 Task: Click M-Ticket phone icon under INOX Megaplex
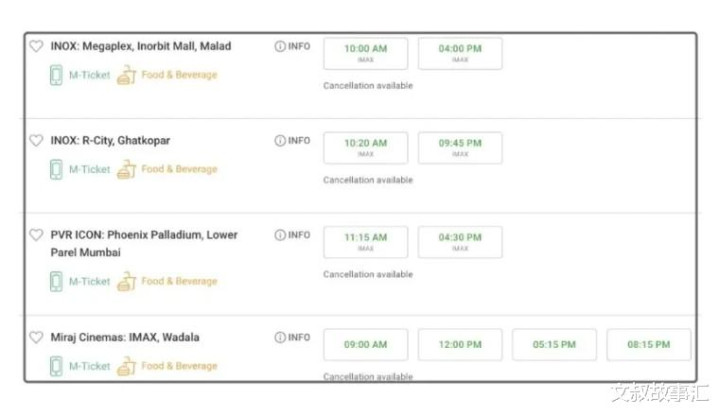tap(56, 75)
